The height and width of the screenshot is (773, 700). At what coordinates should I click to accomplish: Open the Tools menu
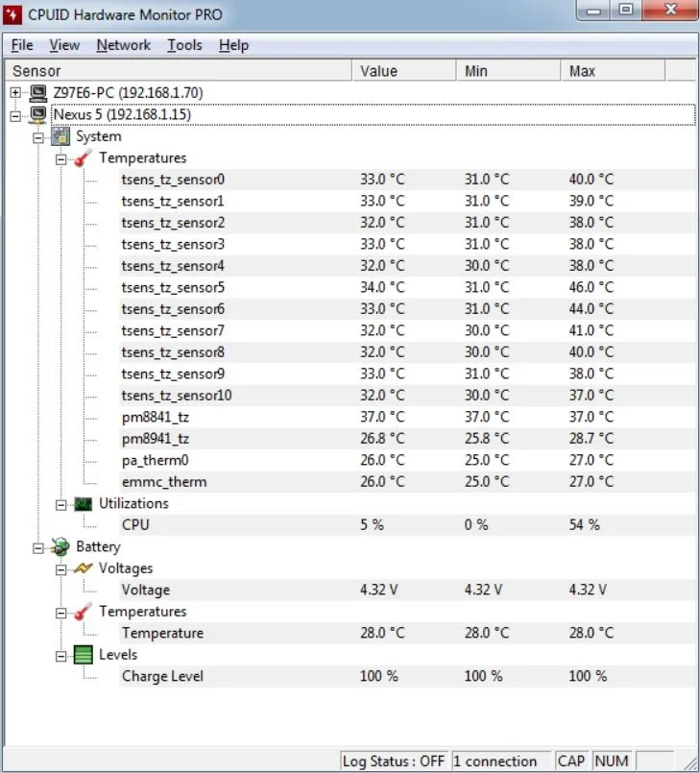coord(184,45)
